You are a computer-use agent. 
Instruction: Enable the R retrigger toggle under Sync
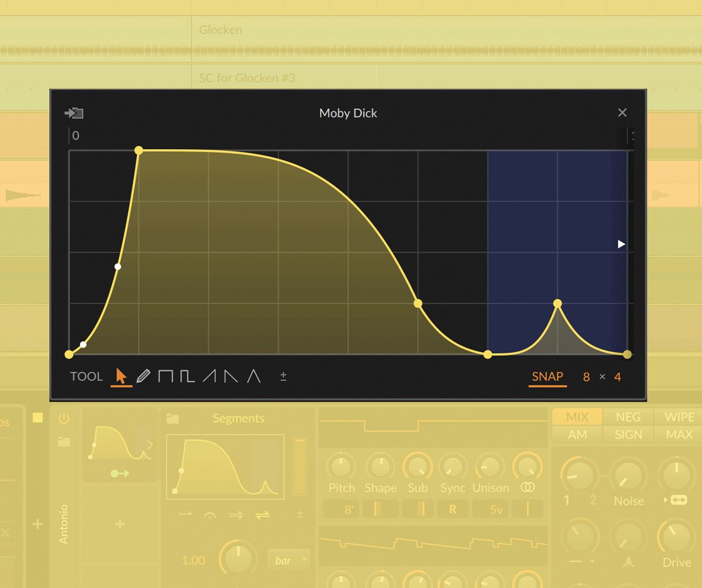[x=452, y=509]
